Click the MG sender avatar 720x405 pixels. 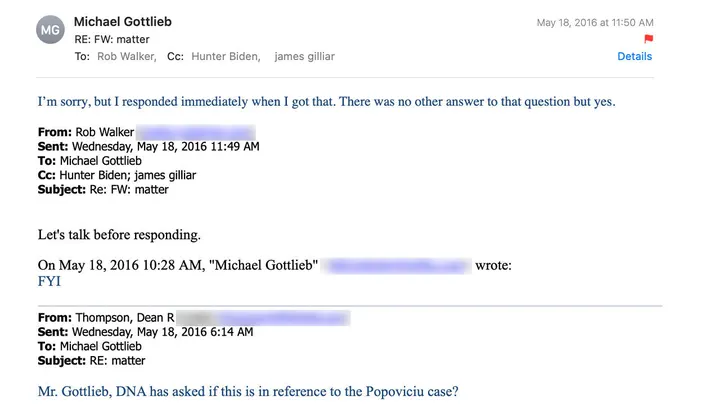(x=49, y=31)
